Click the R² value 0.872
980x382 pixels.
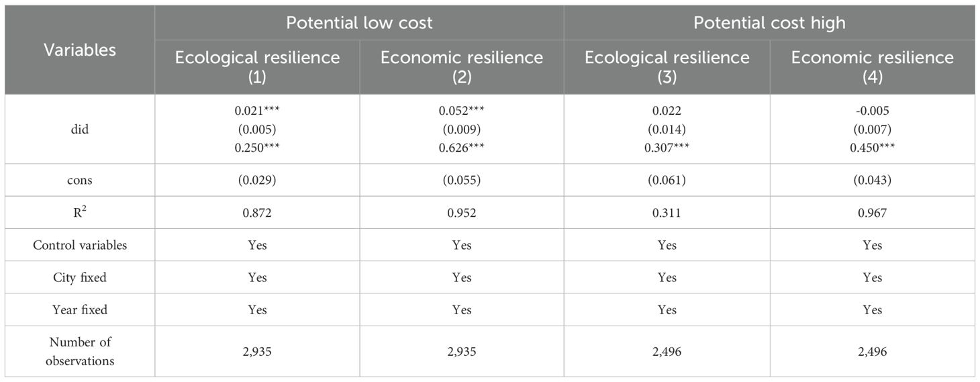(x=257, y=213)
